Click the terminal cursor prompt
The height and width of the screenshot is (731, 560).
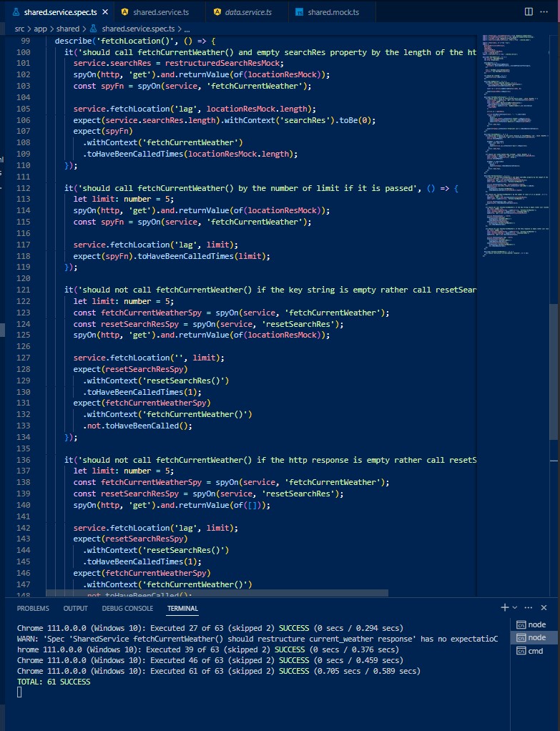[19, 692]
